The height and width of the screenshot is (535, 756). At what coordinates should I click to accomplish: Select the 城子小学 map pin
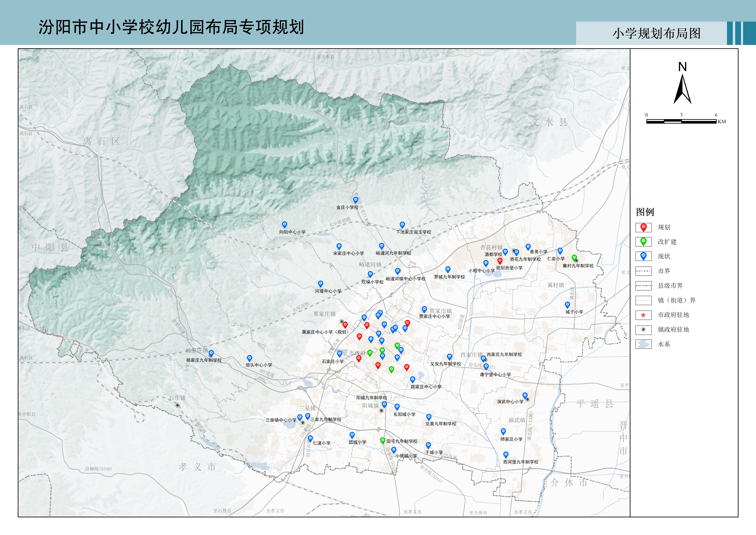pos(567,305)
